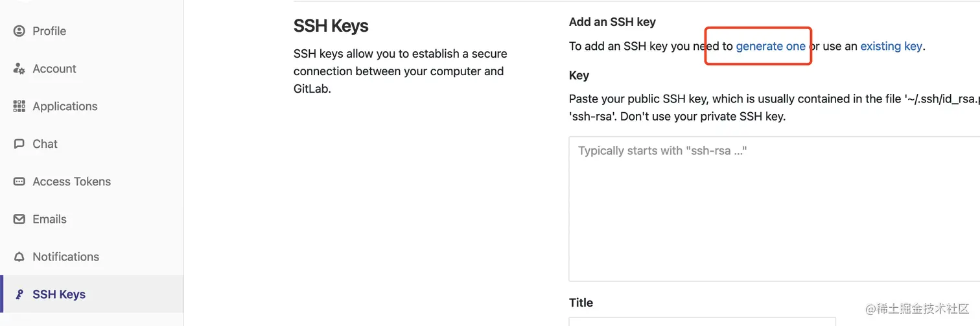This screenshot has width=980, height=326.
Task: Switch to Notifications settings
Action: tap(65, 257)
